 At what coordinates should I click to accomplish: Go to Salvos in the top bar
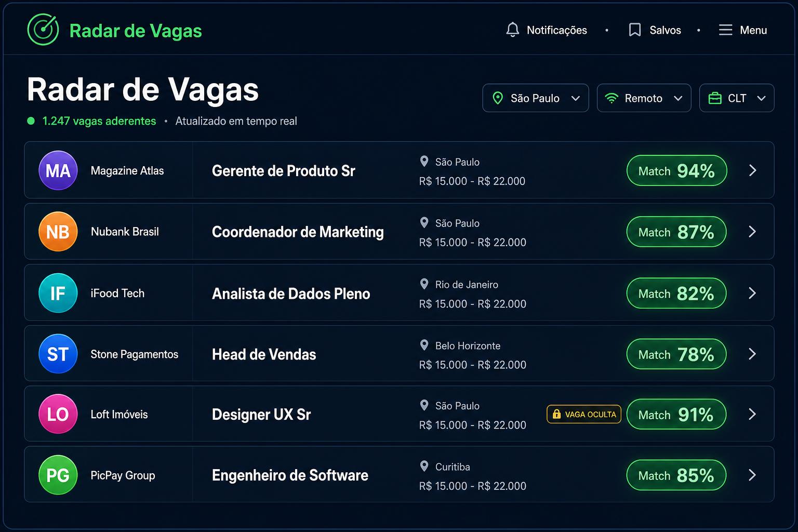point(665,30)
